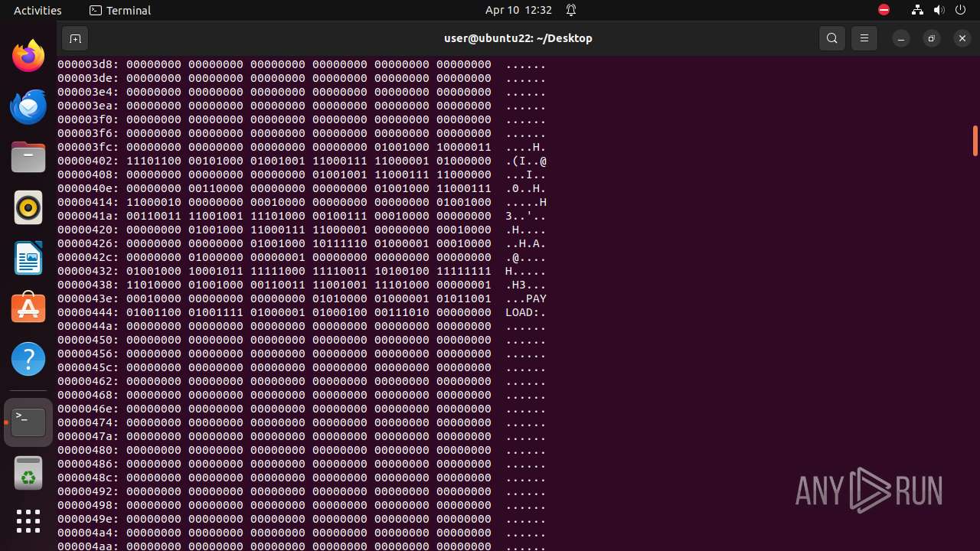Select the offset '00000414:'

tap(88, 202)
